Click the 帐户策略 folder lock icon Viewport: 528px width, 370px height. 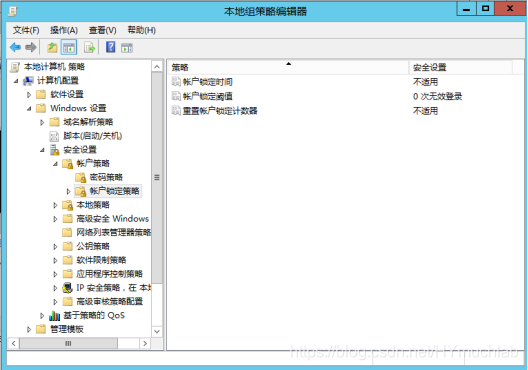pos(67,164)
